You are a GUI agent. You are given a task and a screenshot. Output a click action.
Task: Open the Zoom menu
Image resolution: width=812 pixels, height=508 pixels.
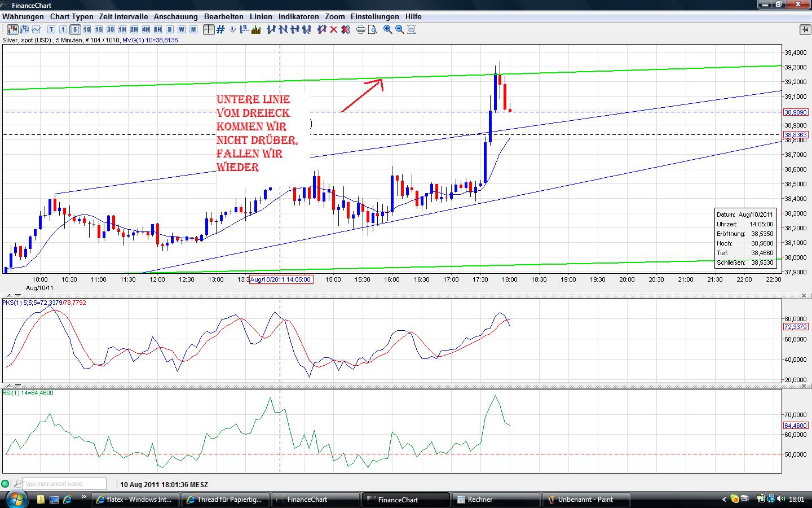pyautogui.click(x=335, y=17)
